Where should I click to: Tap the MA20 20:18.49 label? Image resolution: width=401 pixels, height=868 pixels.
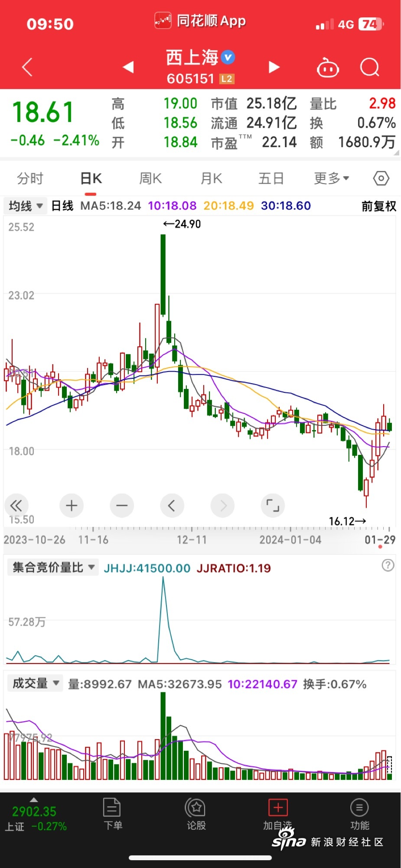[228, 206]
